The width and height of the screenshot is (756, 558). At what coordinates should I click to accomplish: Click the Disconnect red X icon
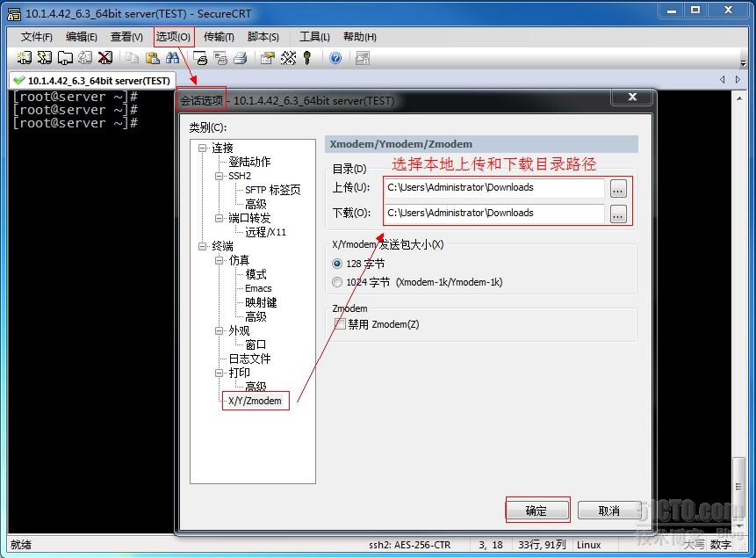105,58
